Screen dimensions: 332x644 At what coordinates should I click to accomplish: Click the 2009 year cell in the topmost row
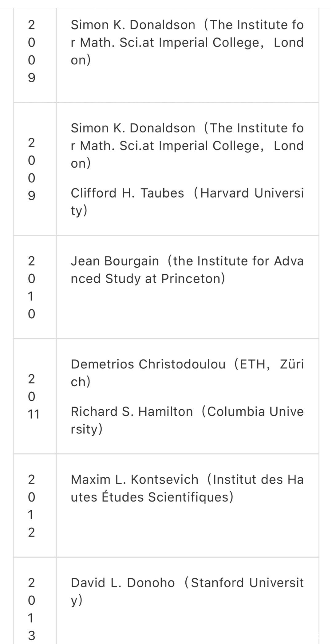pos(32,51)
